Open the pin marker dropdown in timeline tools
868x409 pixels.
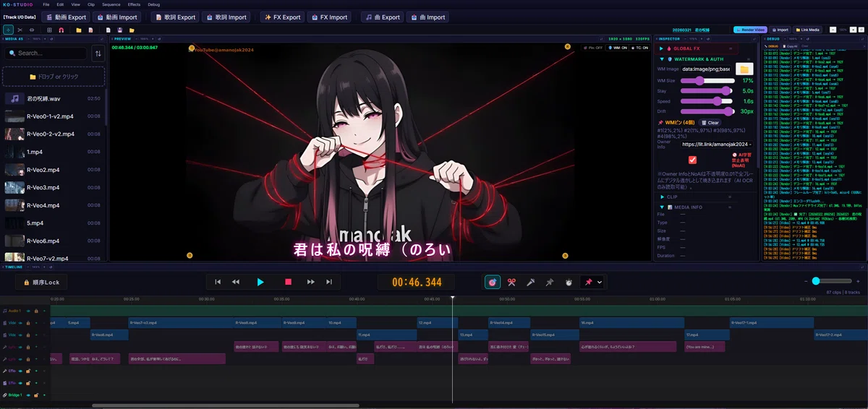pyautogui.click(x=592, y=282)
